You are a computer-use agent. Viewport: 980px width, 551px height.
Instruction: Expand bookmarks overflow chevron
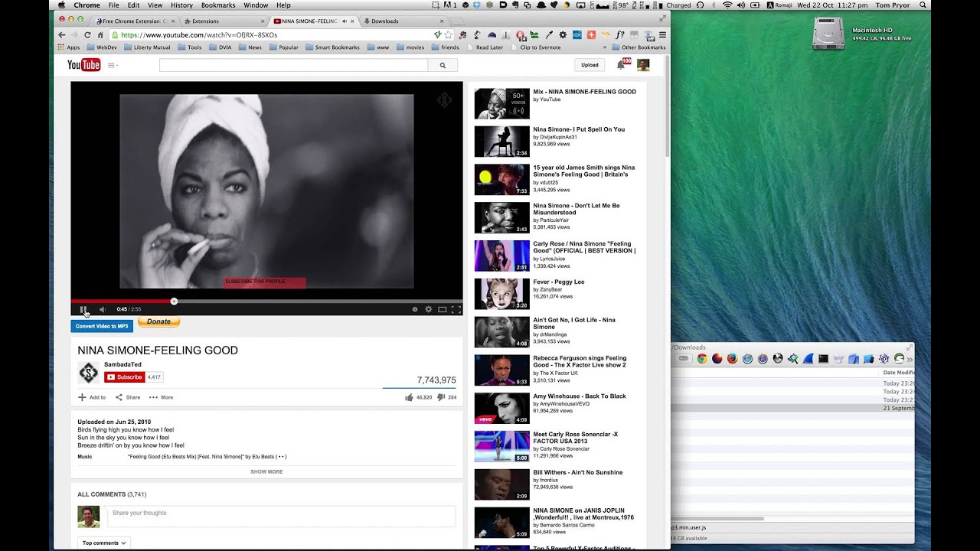coord(605,47)
